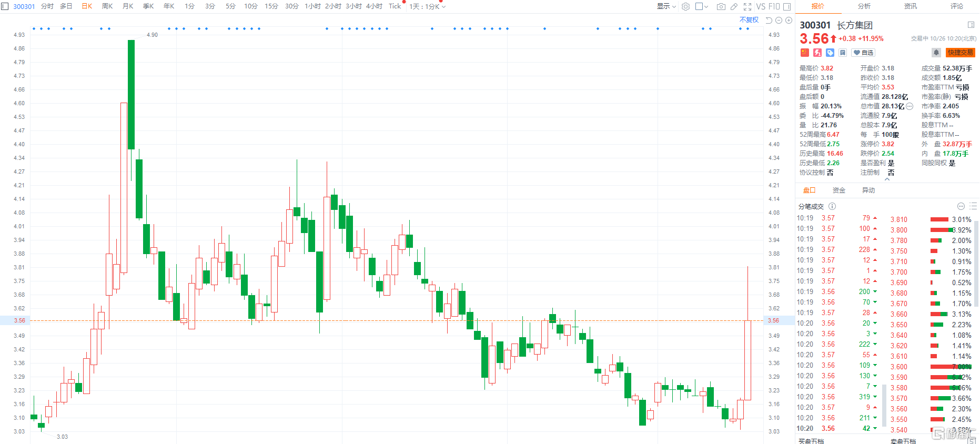The height and width of the screenshot is (444, 980).
Task: Switch trades list view icon
Action: pos(973,206)
